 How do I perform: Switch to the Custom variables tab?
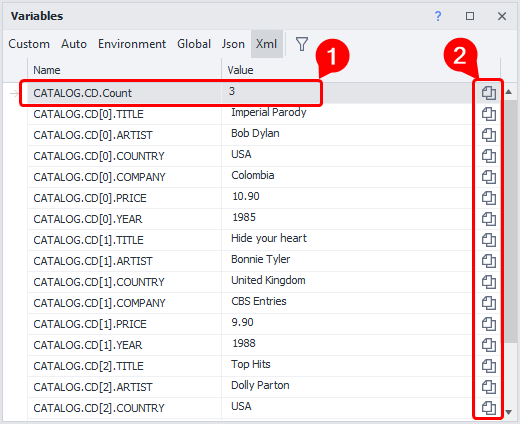click(x=29, y=44)
